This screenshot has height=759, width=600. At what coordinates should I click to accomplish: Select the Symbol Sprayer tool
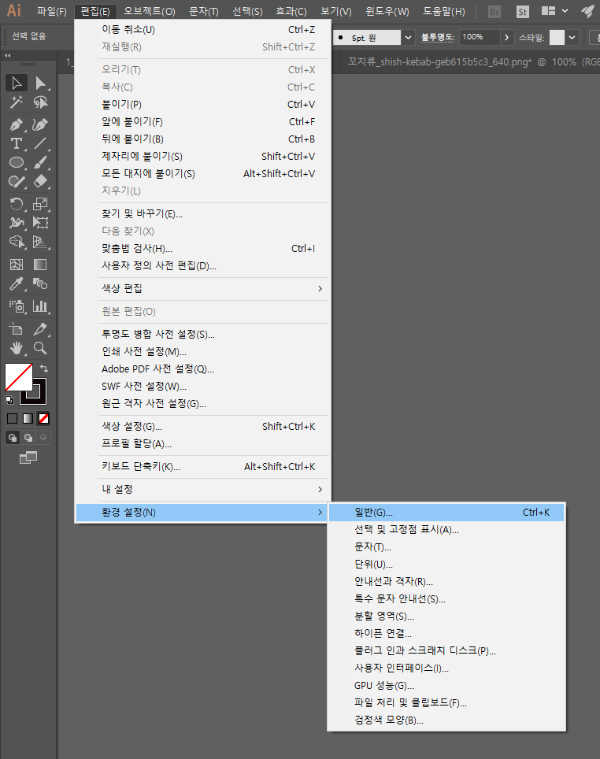(x=16, y=306)
